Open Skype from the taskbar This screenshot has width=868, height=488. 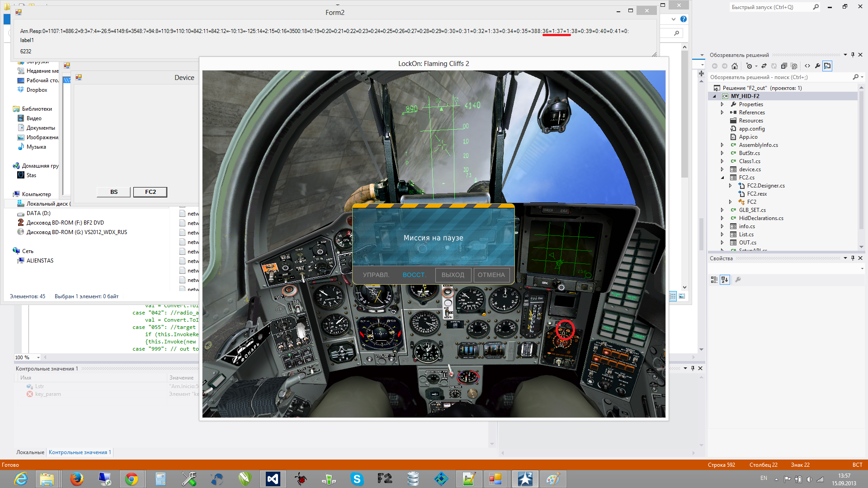pyautogui.click(x=357, y=479)
